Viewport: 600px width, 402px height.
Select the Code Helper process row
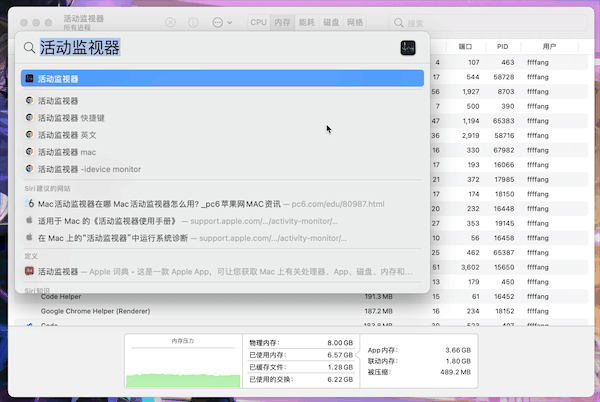click(301, 296)
